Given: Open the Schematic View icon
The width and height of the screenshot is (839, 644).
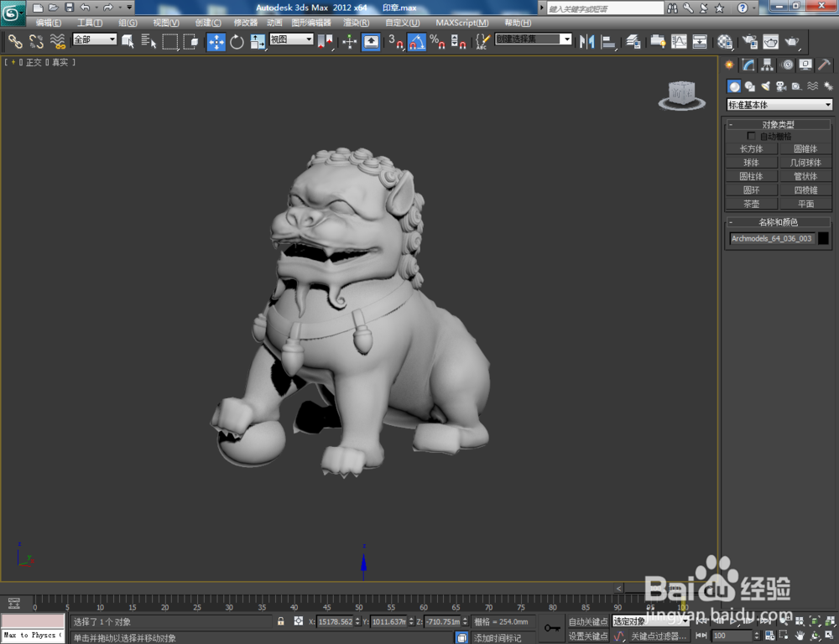Looking at the screenshot, I should (x=700, y=42).
